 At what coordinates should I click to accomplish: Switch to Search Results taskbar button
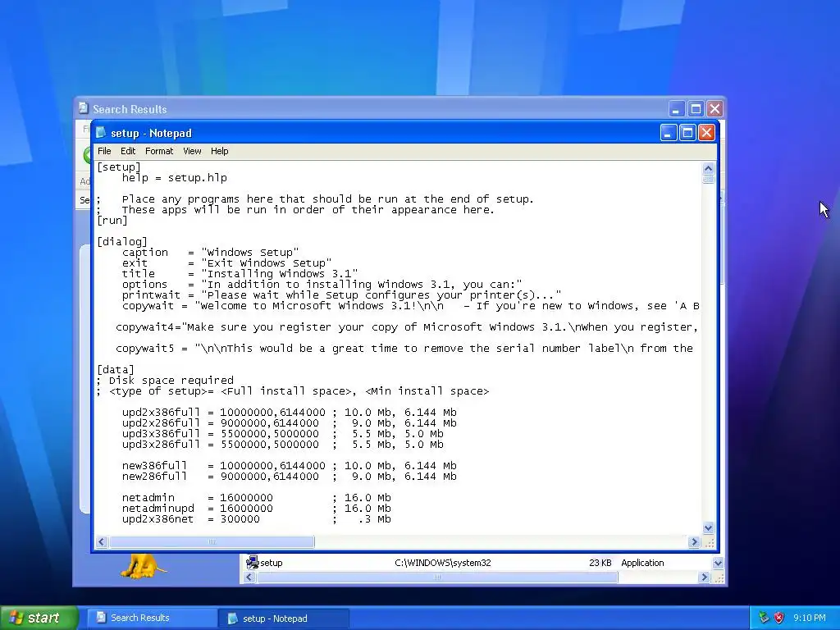152,619
